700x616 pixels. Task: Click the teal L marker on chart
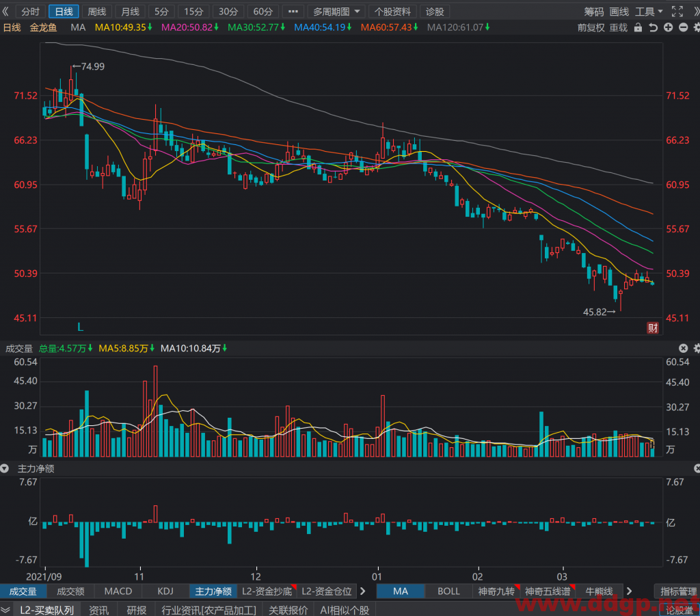(x=81, y=327)
